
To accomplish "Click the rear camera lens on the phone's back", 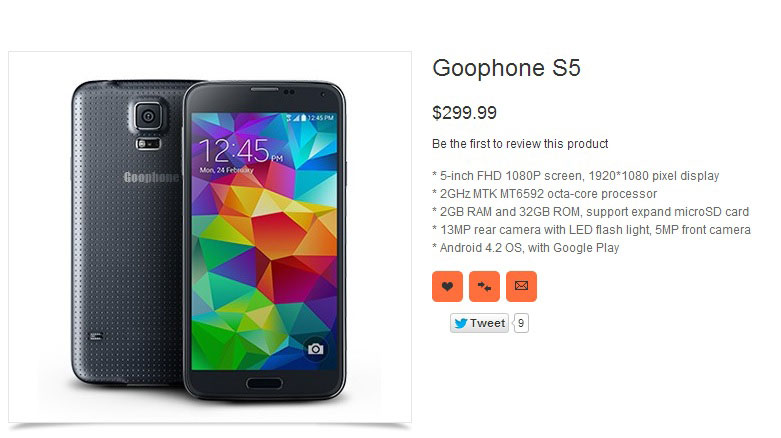I will 148,117.
